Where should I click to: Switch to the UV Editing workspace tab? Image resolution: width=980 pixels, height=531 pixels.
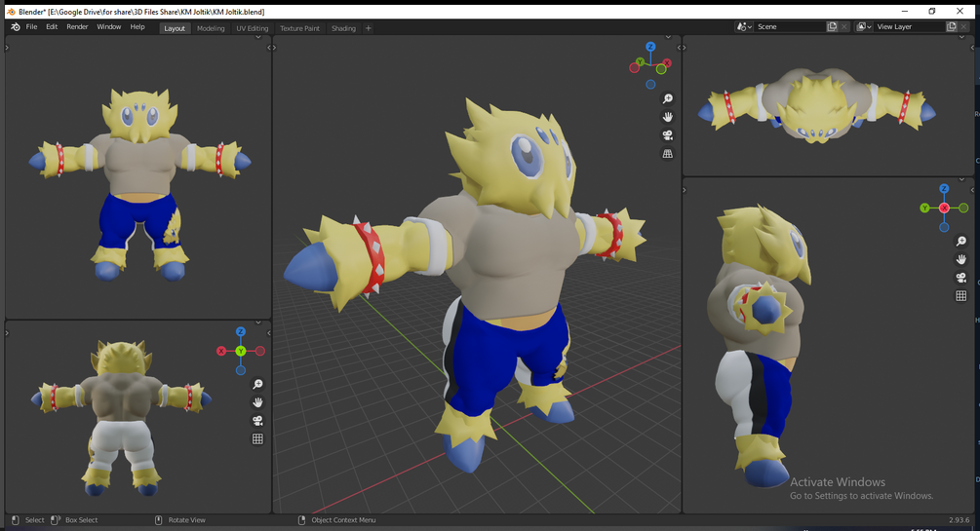click(x=252, y=28)
